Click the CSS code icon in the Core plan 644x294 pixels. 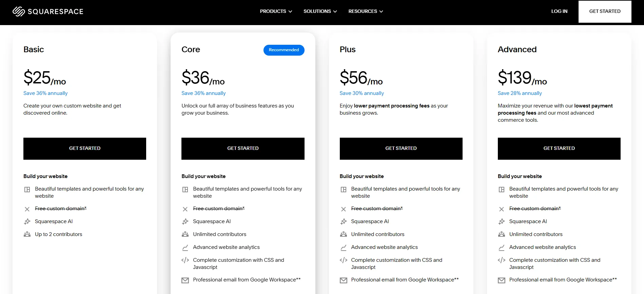(186, 260)
